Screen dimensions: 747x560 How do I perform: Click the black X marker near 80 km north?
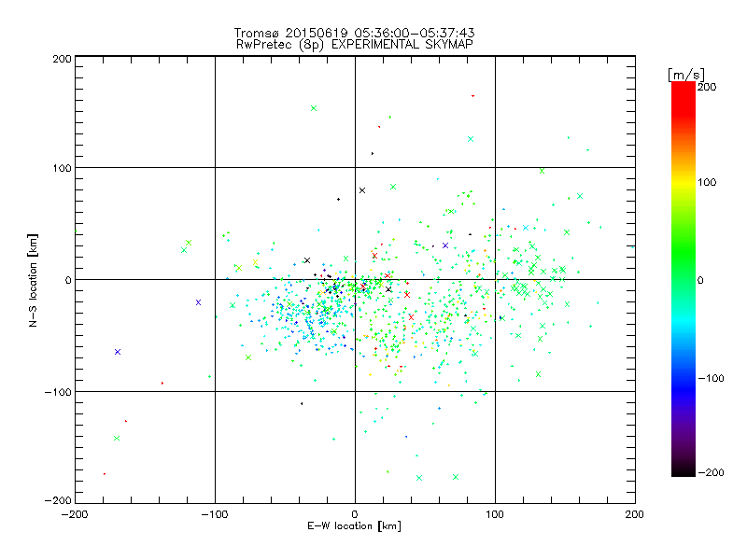coord(362,190)
